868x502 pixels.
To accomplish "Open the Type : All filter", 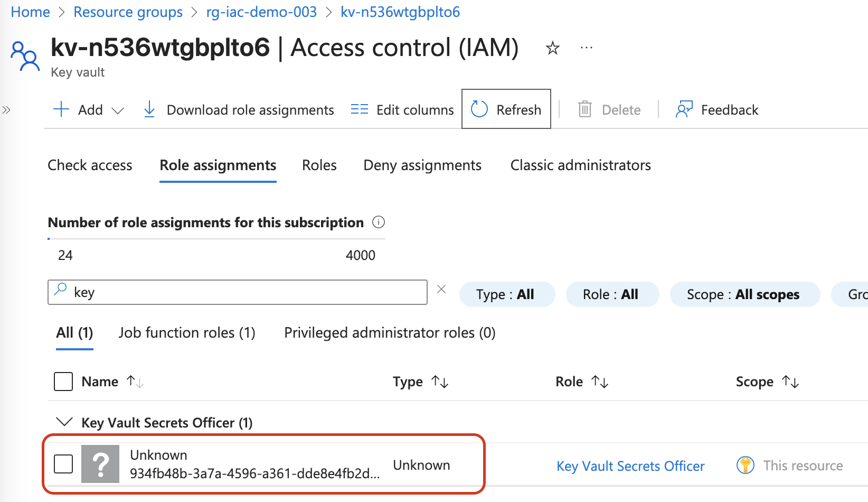I will pyautogui.click(x=506, y=294).
